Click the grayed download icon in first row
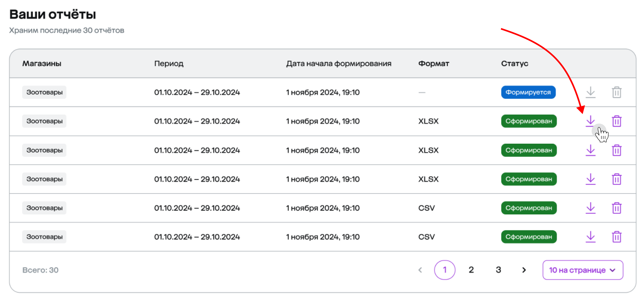 coord(590,92)
